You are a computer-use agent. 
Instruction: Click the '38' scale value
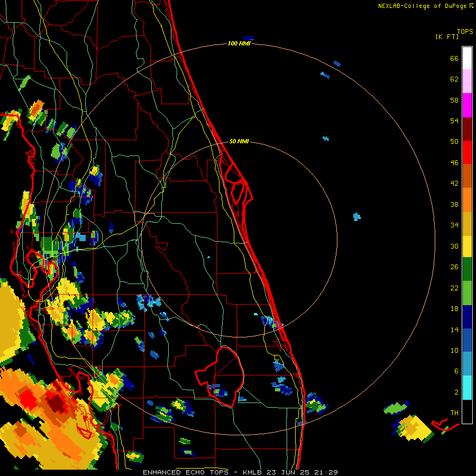pos(454,205)
